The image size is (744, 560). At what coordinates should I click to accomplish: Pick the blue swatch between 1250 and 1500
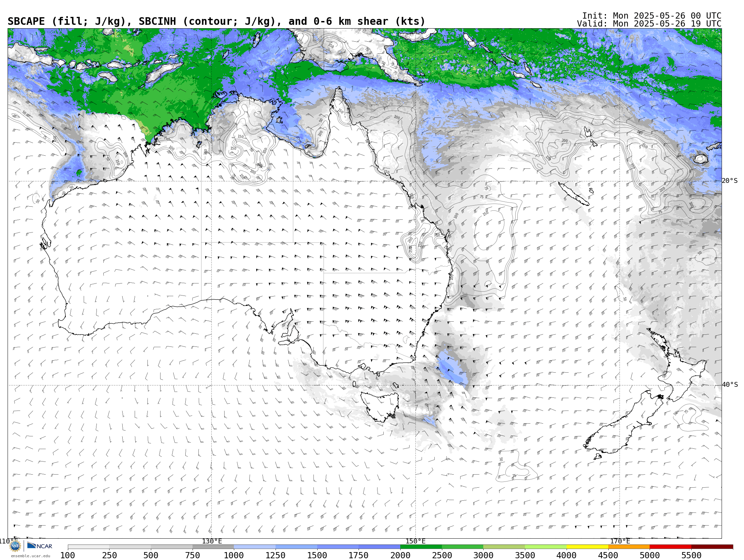click(296, 547)
